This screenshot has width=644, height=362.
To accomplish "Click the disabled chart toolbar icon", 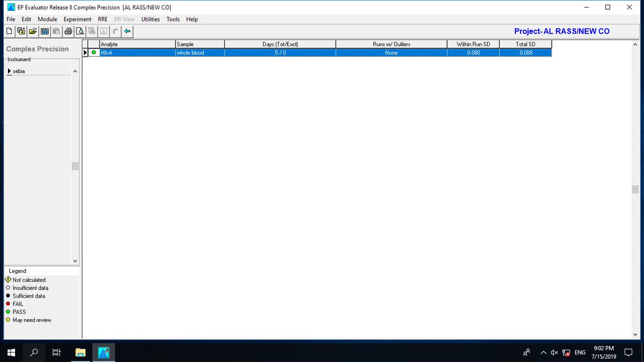I will tap(103, 31).
